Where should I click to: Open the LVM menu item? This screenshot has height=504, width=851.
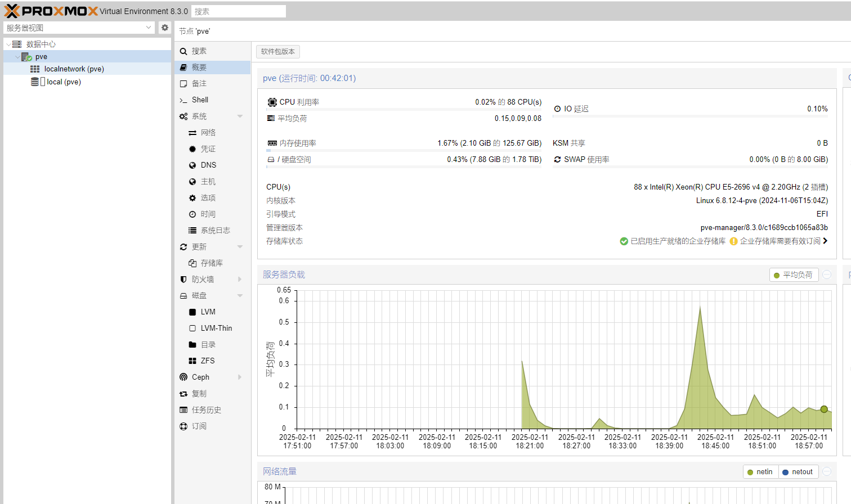point(212,312)
